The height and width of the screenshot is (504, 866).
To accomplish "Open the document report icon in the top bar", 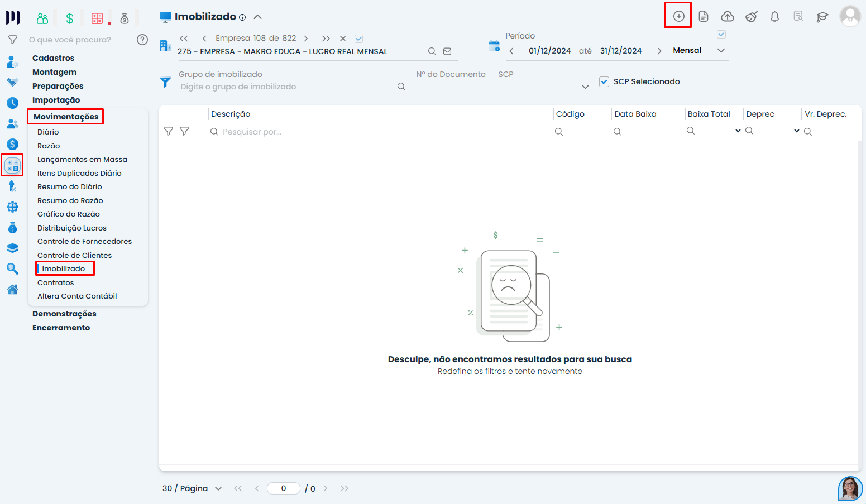I will coord(704,16).
